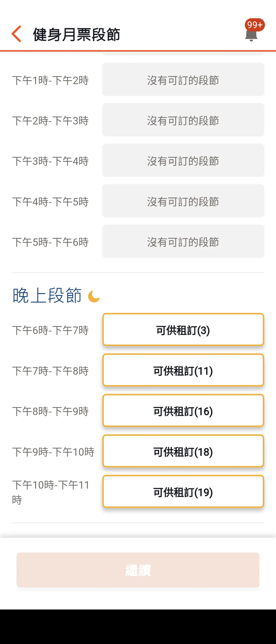Book the 可供租訂(19) slot

183,492
